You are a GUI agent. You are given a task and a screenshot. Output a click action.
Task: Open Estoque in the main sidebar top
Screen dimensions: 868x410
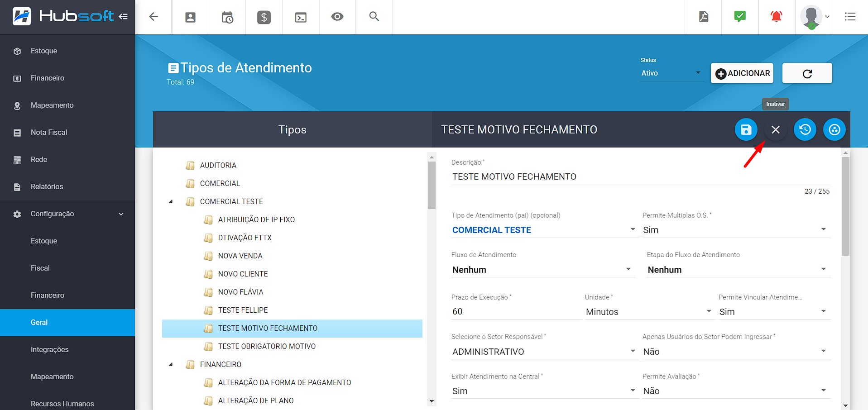[67, 51]
